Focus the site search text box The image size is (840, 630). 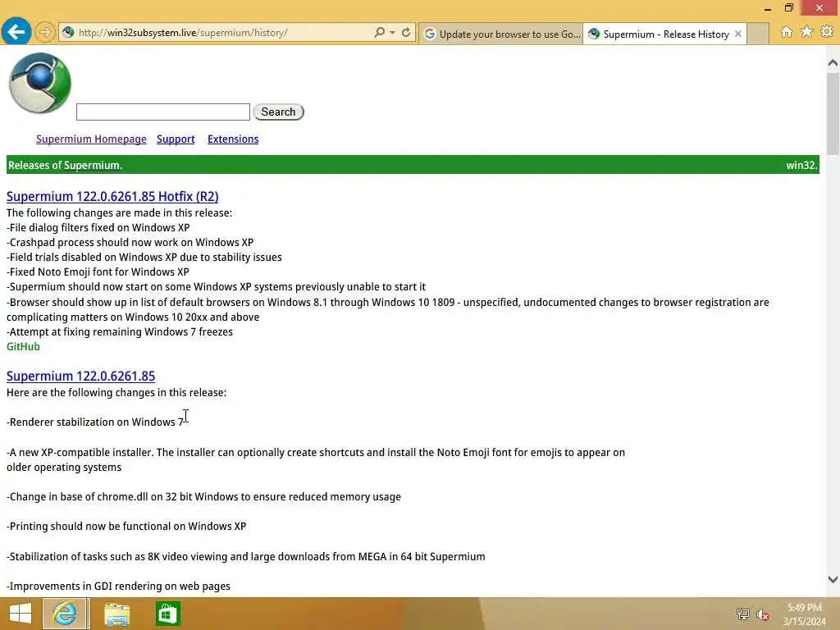[163, 112]
